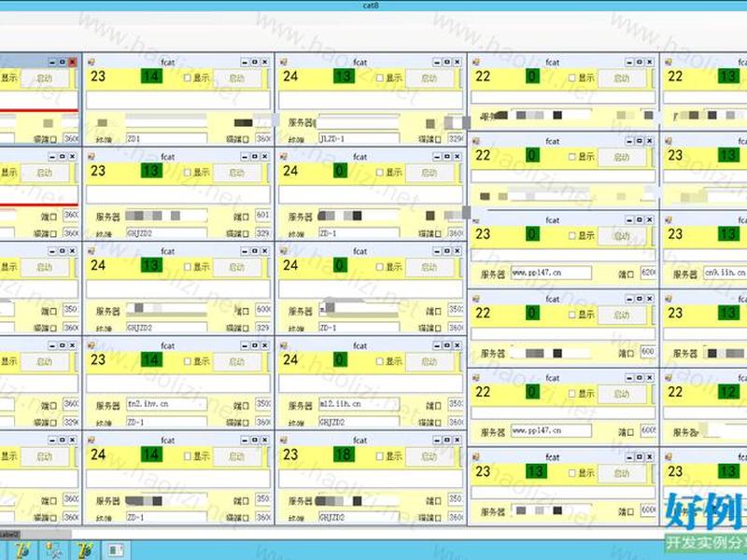Click 启动 button in JLZD-1 terminal window
The image size is (747, 560).
point(430,78)
